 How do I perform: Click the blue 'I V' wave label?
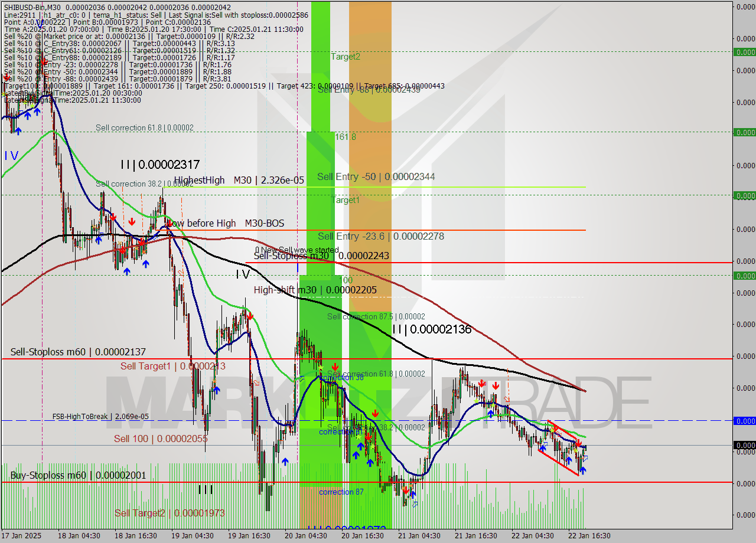[11, 156]
